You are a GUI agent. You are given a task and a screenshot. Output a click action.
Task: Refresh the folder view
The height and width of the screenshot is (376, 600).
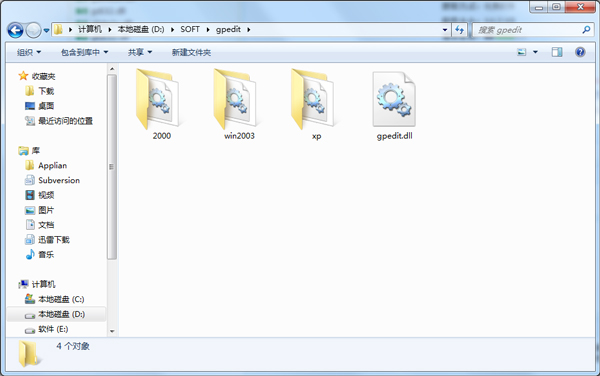click(x=460, y=29)
